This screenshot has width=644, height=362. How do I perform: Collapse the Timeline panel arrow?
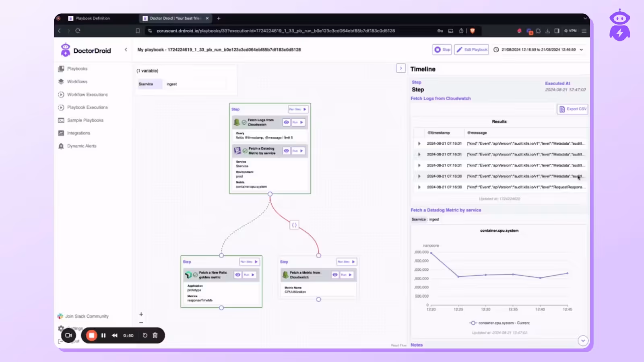(401, 68)
